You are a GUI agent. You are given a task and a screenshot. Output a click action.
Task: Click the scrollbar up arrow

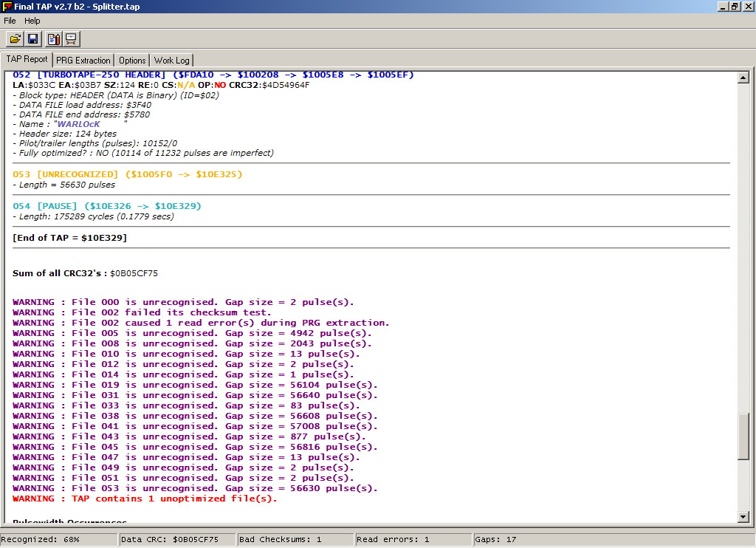click(743, 78)
